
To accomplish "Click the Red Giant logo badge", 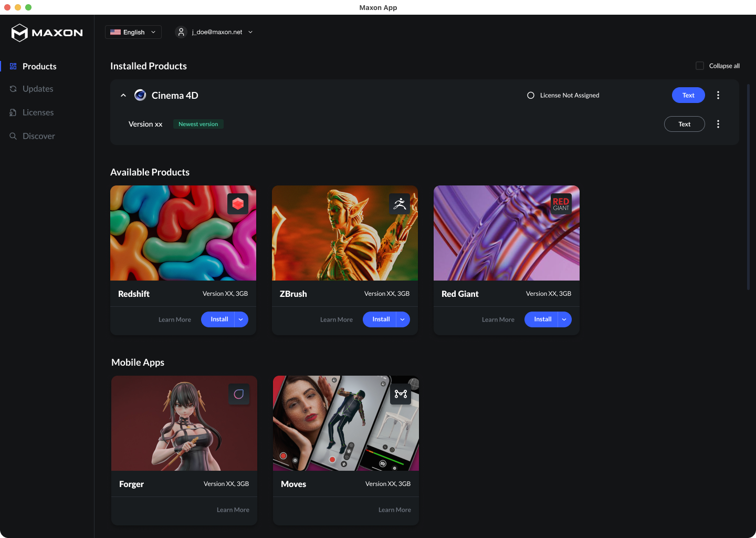I will (x=561, y=204).
